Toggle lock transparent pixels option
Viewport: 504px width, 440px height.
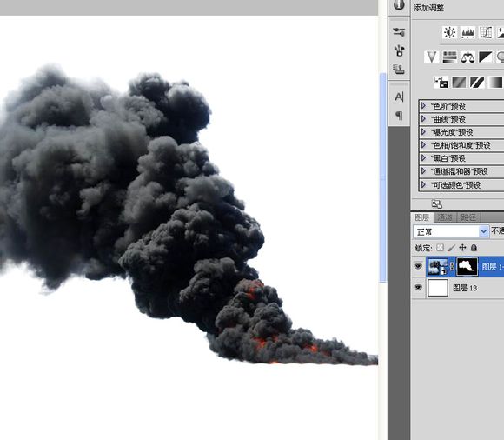(x=440, y=248)
